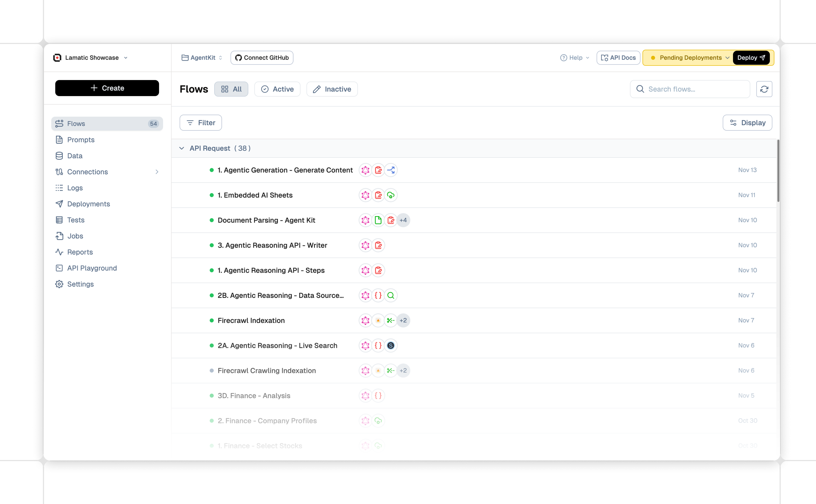Select the green document icon on Document Parsing flow
The height and width of the screenshot is (504, 816).
point(378,220)
